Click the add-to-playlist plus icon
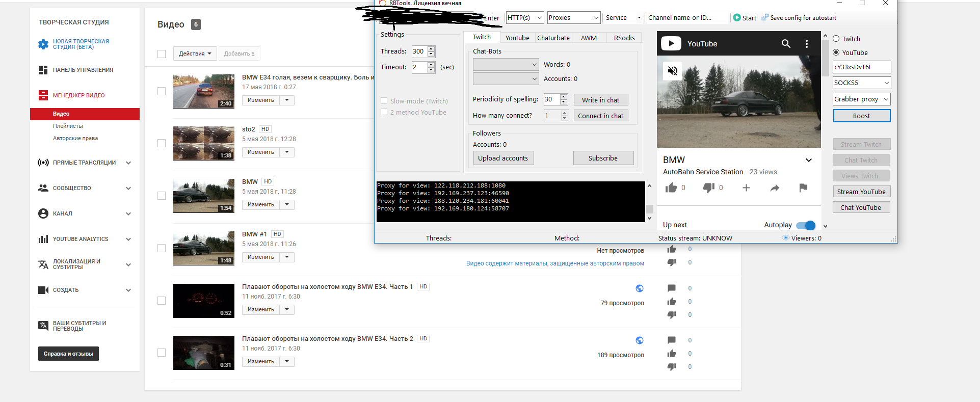 point(746,188)
